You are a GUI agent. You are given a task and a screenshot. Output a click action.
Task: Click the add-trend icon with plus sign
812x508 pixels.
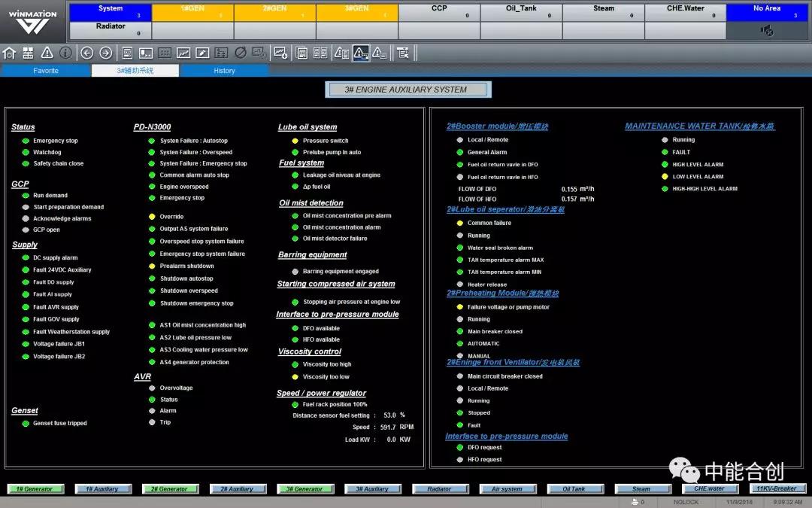[280, 53]
